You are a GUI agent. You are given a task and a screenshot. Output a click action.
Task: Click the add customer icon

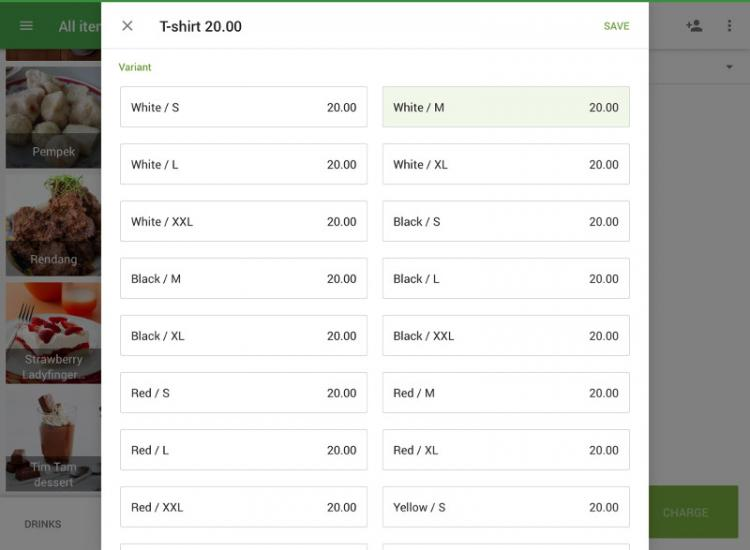tap(694, 26)
